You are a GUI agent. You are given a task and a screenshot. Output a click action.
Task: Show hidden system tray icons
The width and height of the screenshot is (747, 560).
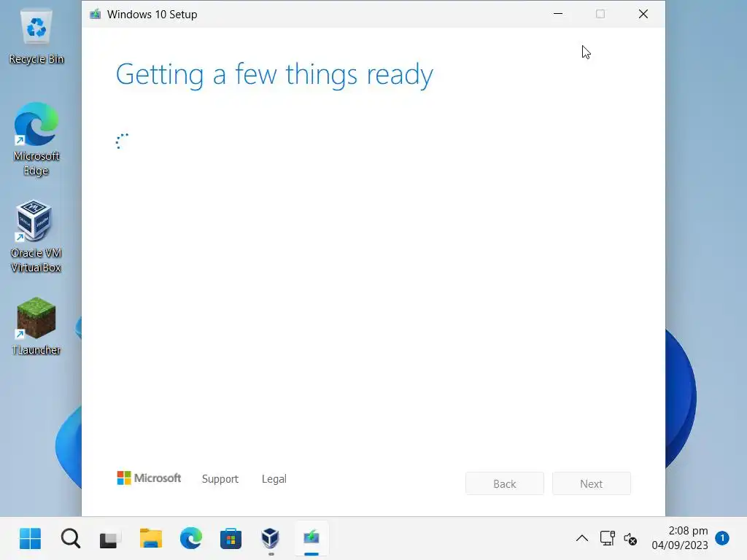581,539
